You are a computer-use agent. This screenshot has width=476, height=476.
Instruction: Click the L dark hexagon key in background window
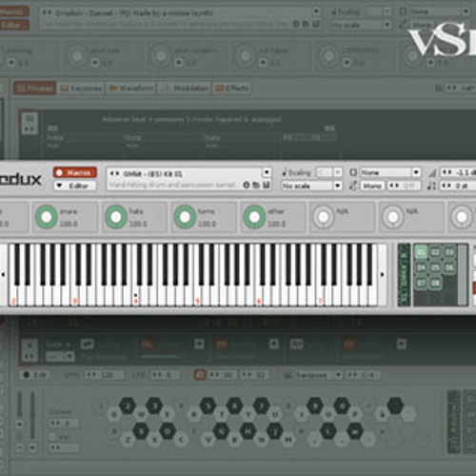pos(328,431)
